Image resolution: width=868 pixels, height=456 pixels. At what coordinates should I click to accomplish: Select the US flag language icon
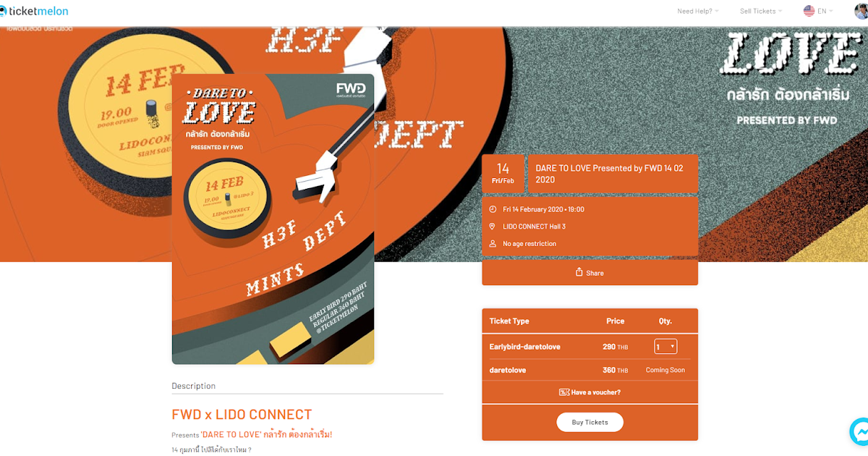(809, 11)
